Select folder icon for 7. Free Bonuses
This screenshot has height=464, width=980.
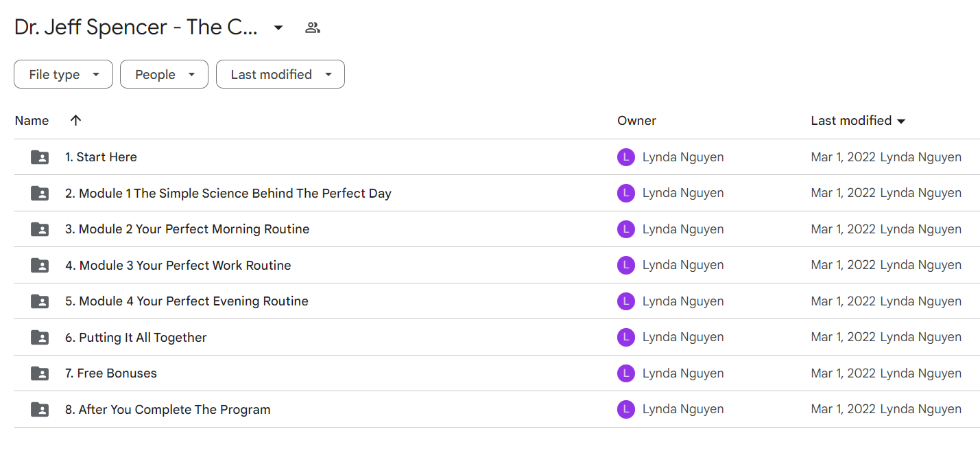(40, 373)
